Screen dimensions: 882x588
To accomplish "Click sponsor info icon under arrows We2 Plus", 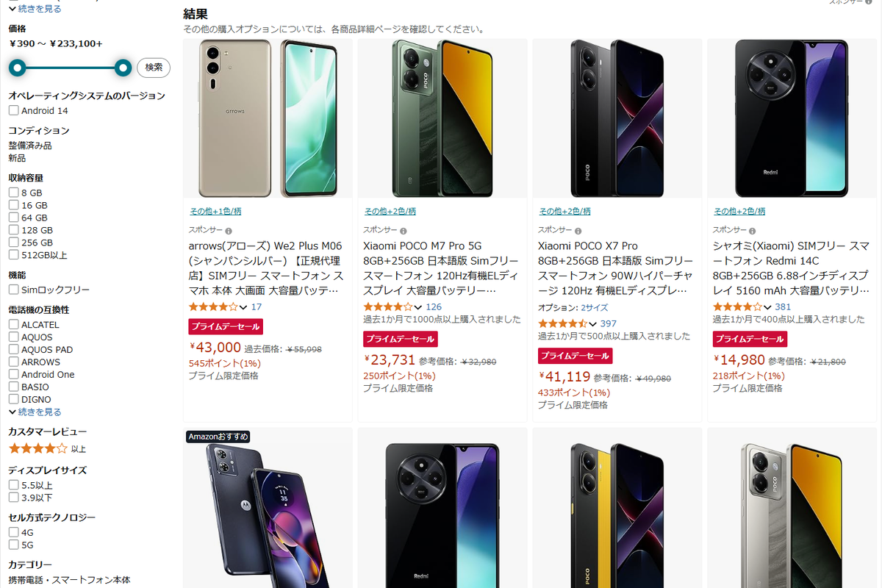I will click(x=229, y=230).
